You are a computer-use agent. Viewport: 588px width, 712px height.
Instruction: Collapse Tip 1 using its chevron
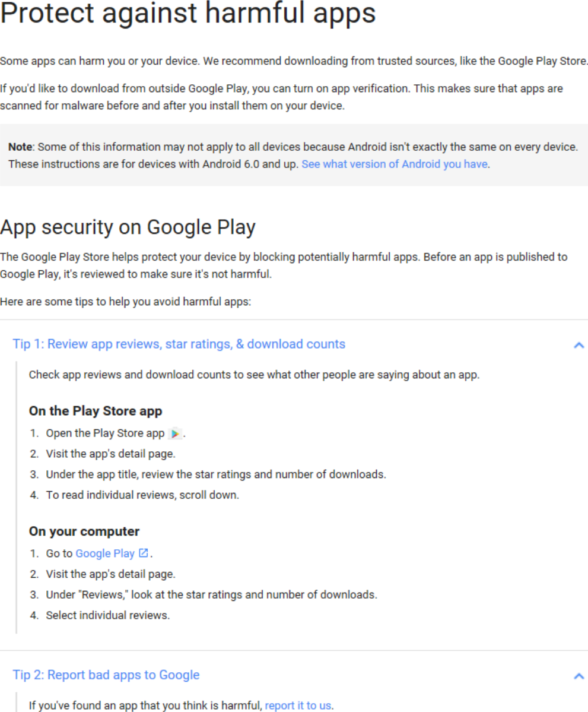pyautogui.click(x=579, y=346)
